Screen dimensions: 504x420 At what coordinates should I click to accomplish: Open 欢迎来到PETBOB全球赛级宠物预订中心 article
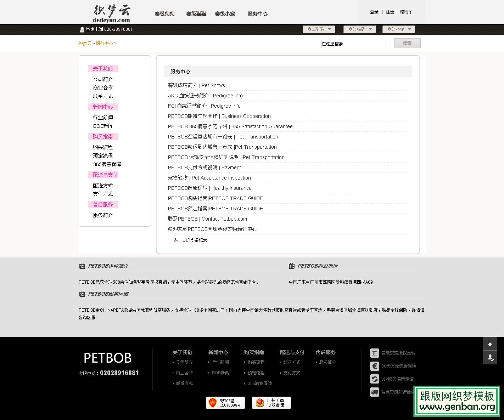(213, 229)
